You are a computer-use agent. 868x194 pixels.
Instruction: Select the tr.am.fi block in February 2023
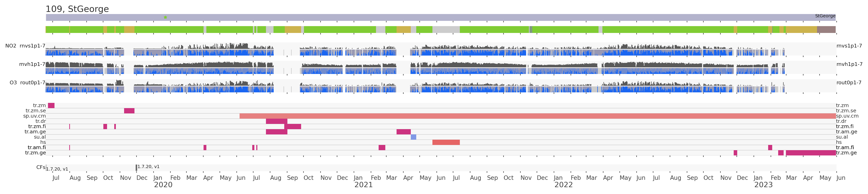pyautogui.click(x=770, y=148)
